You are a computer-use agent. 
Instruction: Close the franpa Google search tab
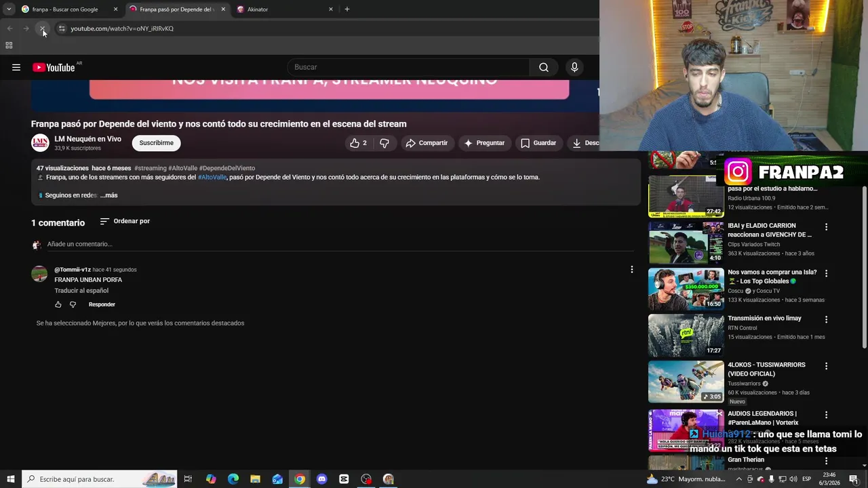[x=115, y=9]
